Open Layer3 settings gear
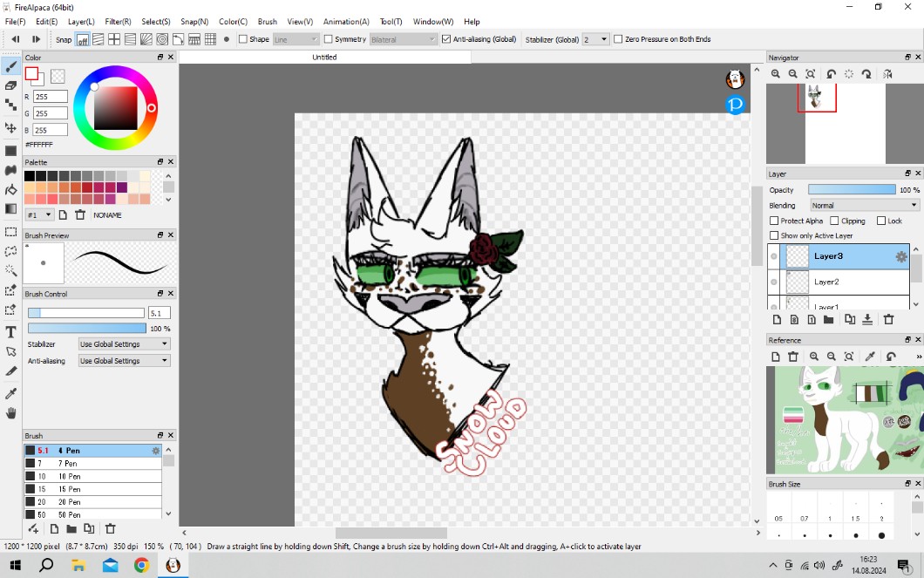 point(901,256)
